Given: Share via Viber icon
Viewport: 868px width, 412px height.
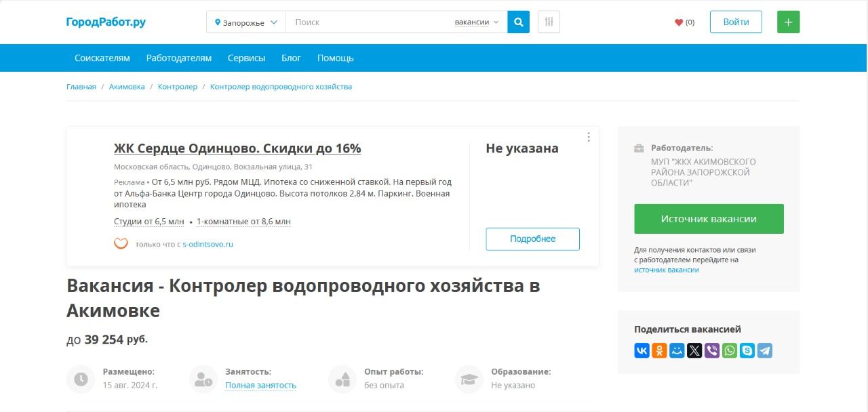Looking at the screenshot, I should [x=712, y=350].
